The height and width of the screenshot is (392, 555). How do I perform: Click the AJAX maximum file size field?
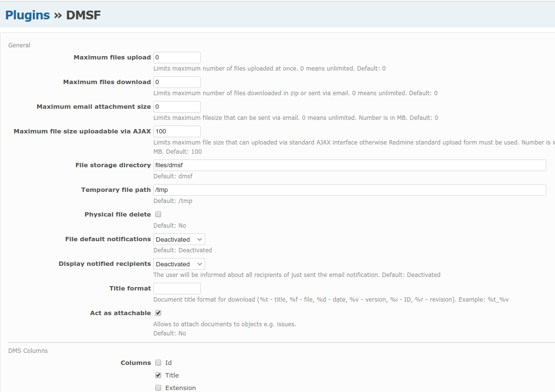177,131
